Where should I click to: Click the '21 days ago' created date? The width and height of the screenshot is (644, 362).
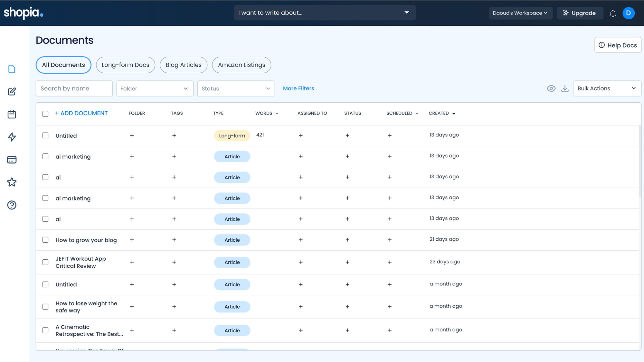444,239
